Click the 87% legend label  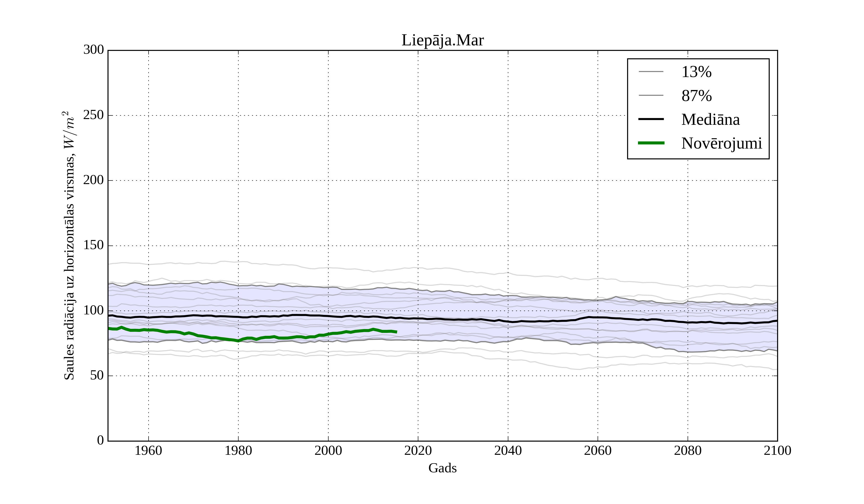pyautogui.click(x=696, y=96)
